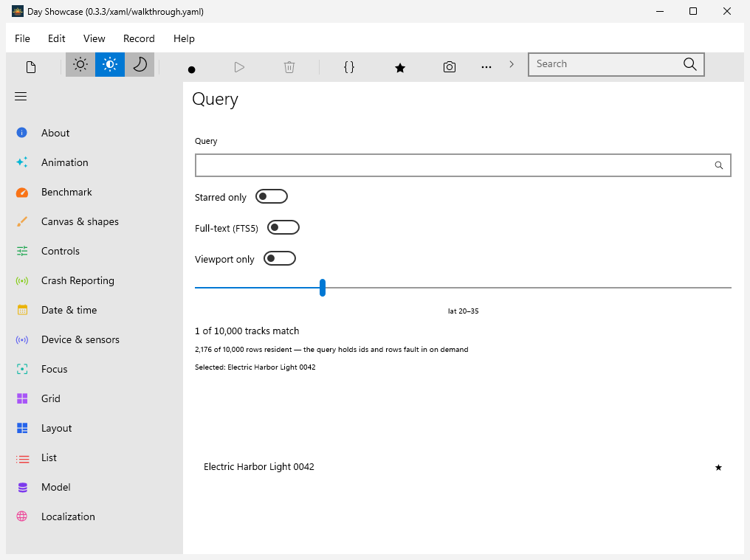Viewport: 750px width, 560px height.
Task: Open the curly braces code icon
Action: [349, 67]
